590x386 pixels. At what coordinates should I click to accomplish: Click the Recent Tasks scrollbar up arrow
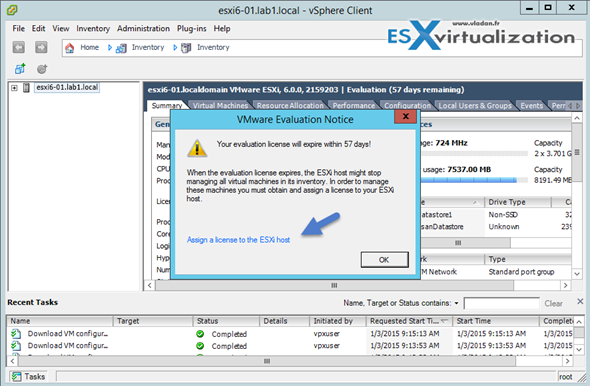click(579, 322)
